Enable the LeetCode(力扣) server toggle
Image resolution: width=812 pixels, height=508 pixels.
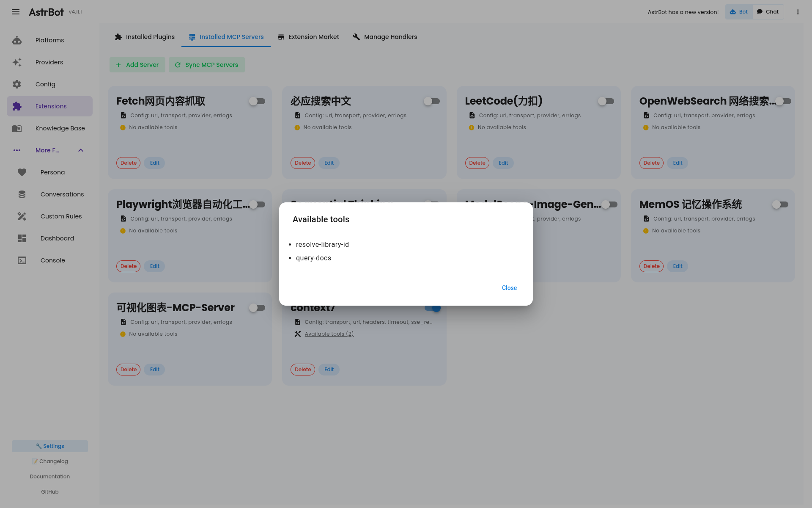pyautogui.click(x=606, y=101)
